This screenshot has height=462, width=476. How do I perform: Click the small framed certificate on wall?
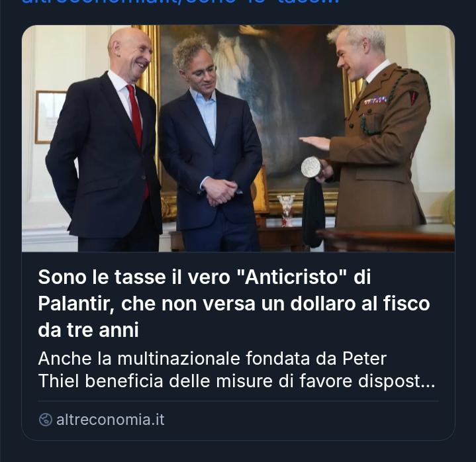[50, 117]
